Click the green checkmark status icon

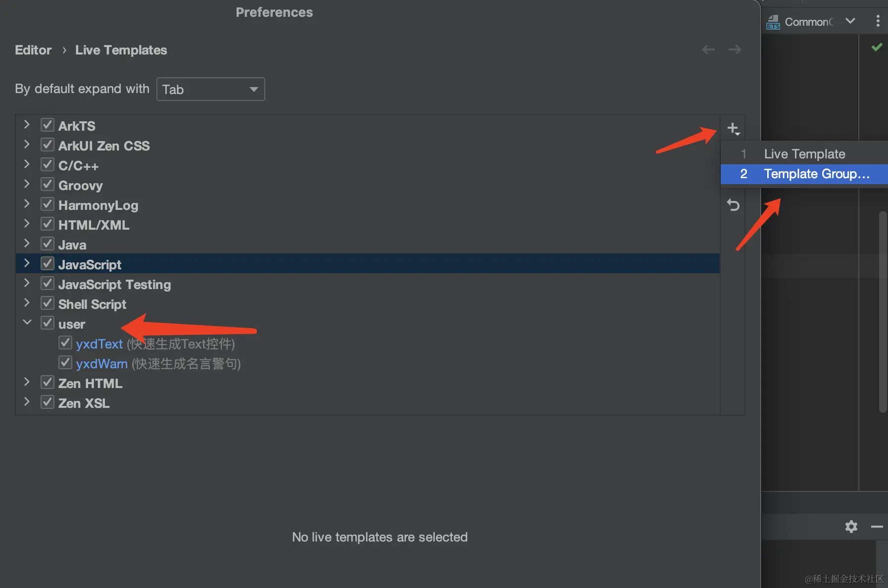click(877, 47)
